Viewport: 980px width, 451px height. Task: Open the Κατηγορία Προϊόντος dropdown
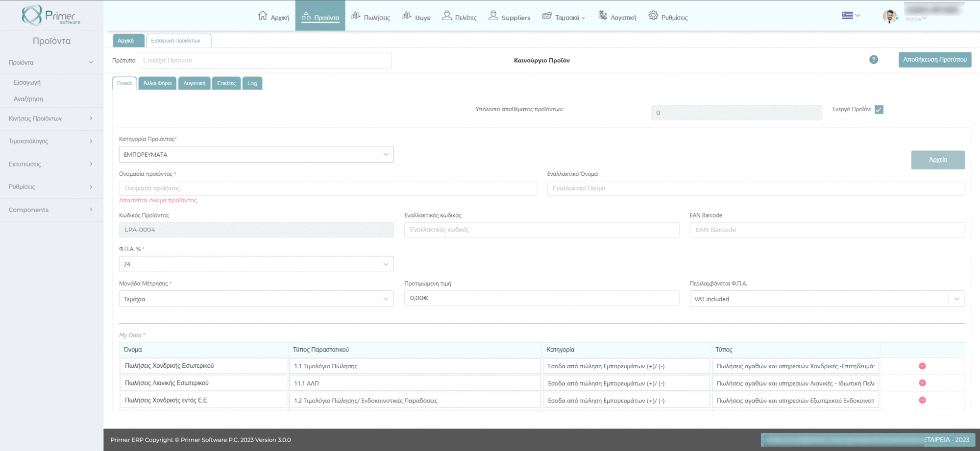256,154
